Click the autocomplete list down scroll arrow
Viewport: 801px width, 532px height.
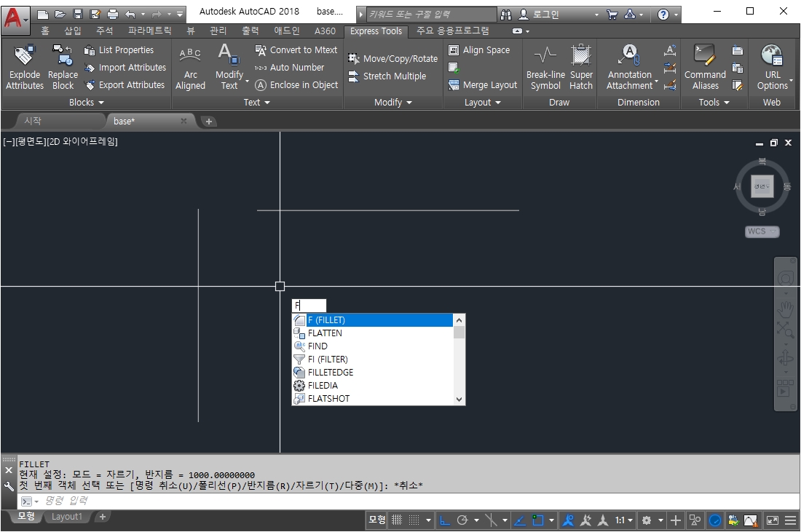(459, 400)
